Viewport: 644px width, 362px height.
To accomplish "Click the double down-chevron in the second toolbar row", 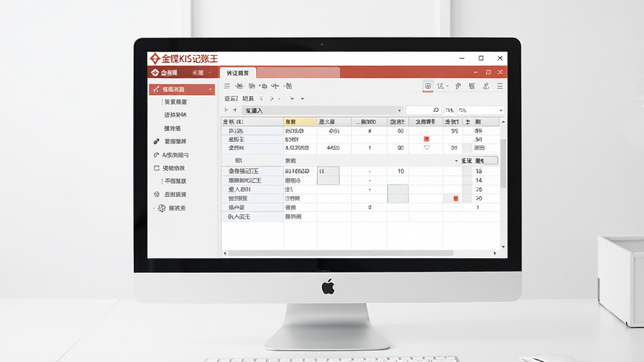I will 261,99.
